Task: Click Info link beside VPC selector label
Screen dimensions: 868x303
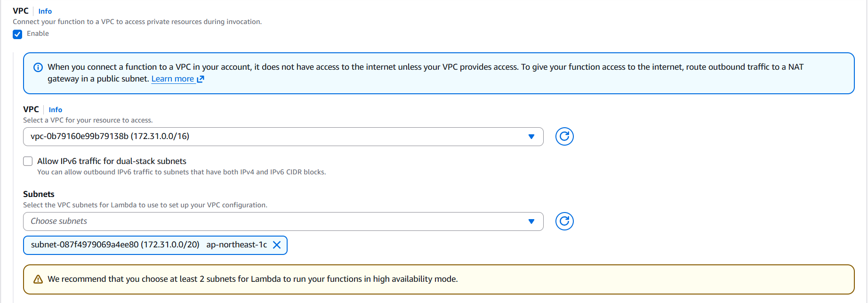Action: (x=56, y=110)
